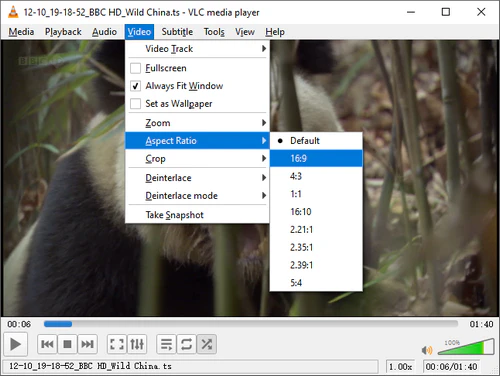Expand the Deinterlace submenu
This screenshot has height=376, width=500.
(197, 178)
